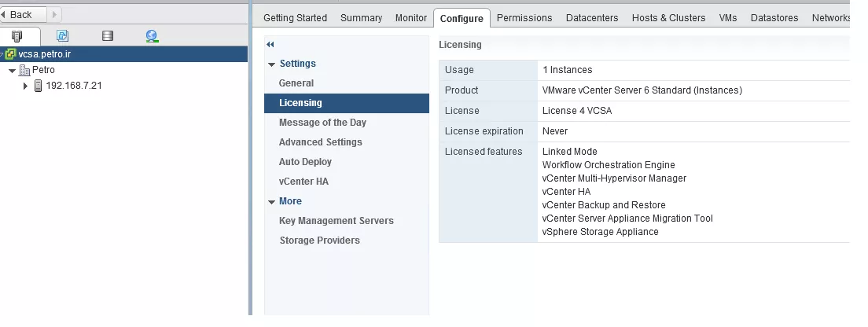The width and height of the screenshot is (868, 327).
Task: Select vcsa.petro.ir in the inventory tree
Action: click(44, 54)
